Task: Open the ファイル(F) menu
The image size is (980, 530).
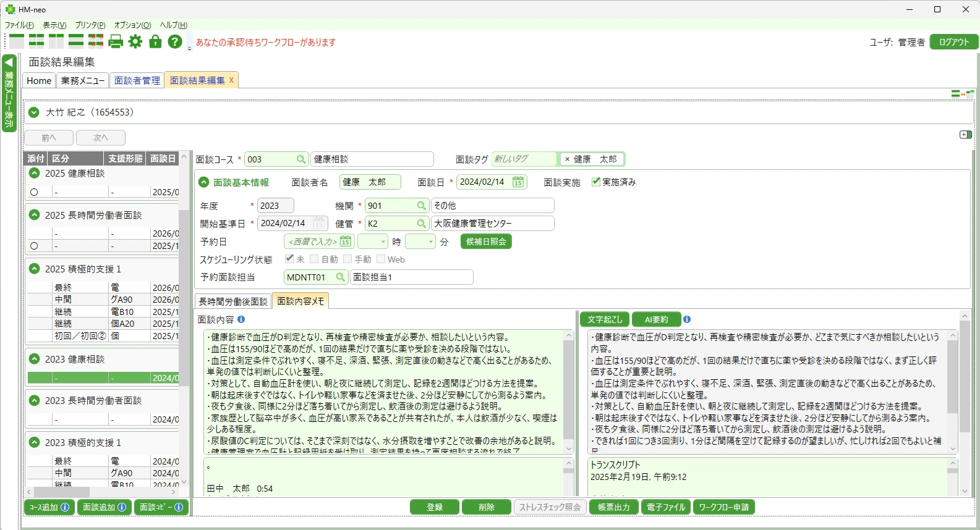Action: [19, 25]
